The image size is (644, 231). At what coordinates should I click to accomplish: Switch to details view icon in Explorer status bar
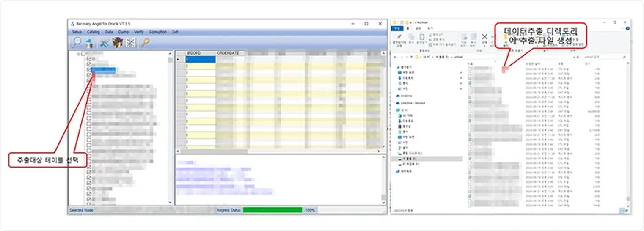622,210
